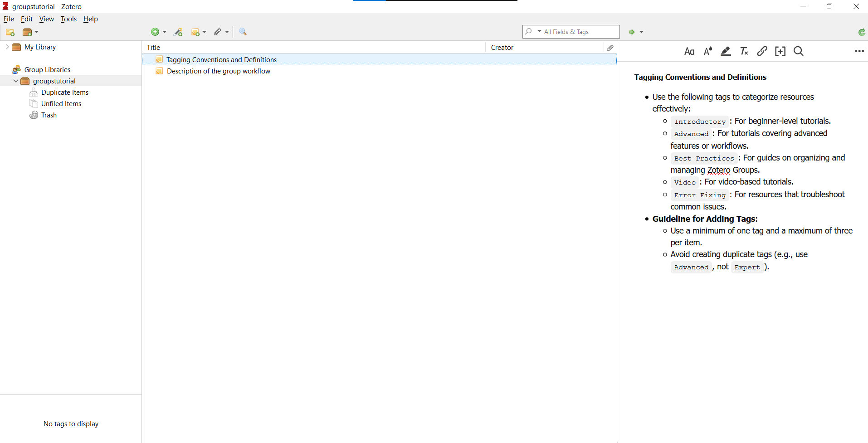Open the note editor More options menu
This screenshot has height=443, width=868.
[859, 51]
